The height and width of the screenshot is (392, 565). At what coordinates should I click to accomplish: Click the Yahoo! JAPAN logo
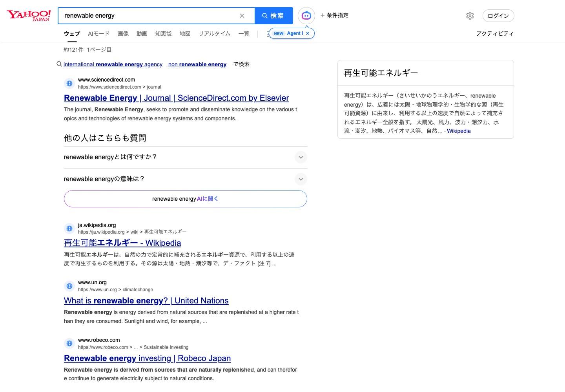[x=29, y=16]
